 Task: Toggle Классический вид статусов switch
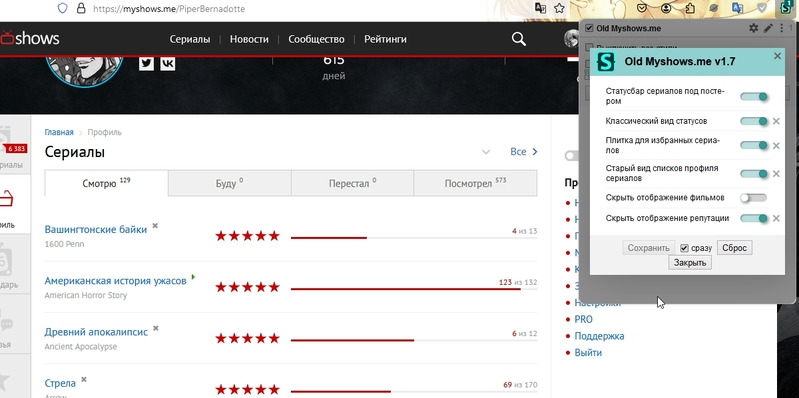pyautogui.click(x=754, y=121)
